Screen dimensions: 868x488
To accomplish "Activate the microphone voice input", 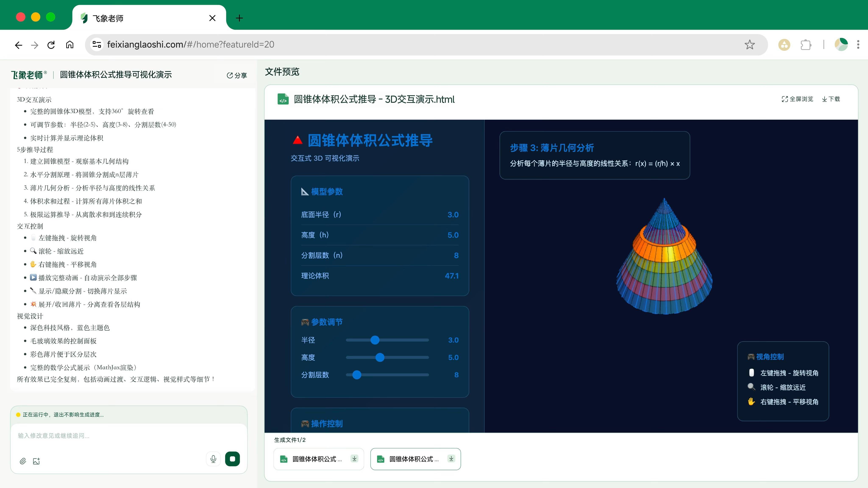I will [213, 459].
